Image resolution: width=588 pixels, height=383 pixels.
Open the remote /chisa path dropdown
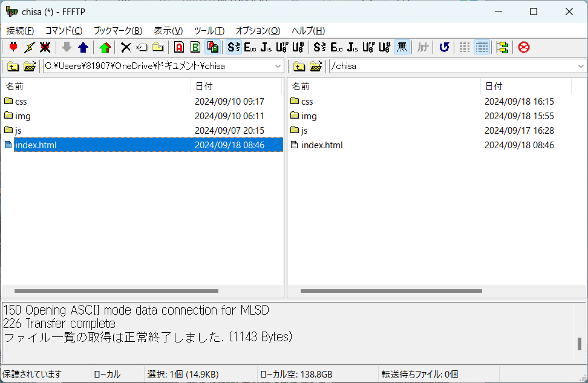click(580, 66)
